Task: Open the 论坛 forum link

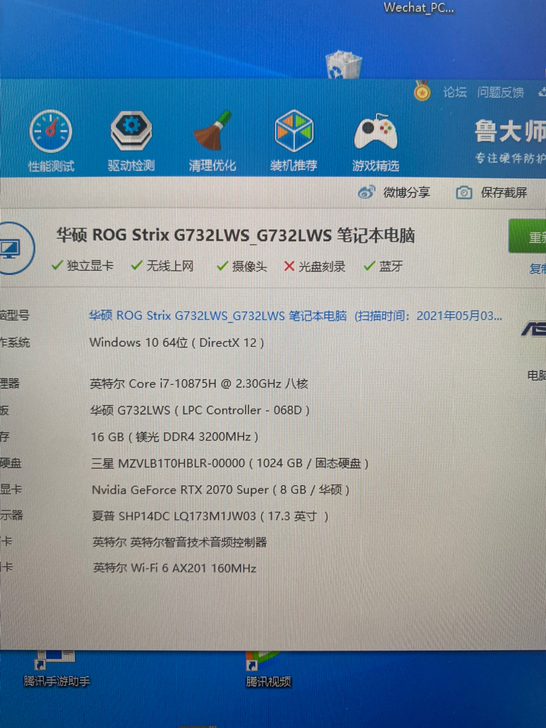Action: pos(455,92)
